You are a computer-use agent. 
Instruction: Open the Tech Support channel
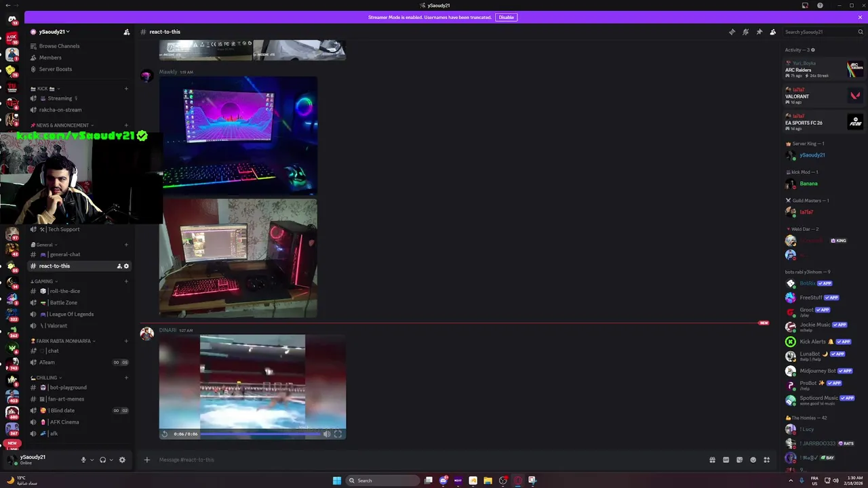79,229
